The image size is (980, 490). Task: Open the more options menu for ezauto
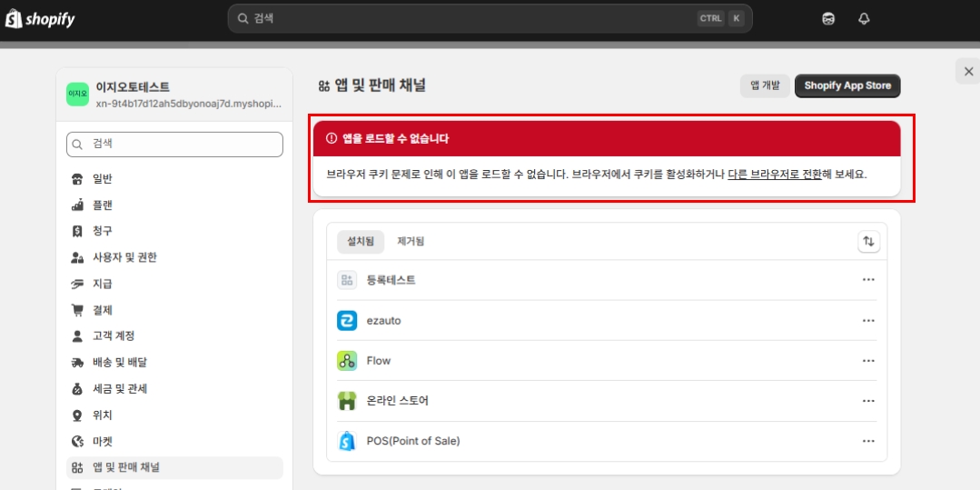pos(868,321)
